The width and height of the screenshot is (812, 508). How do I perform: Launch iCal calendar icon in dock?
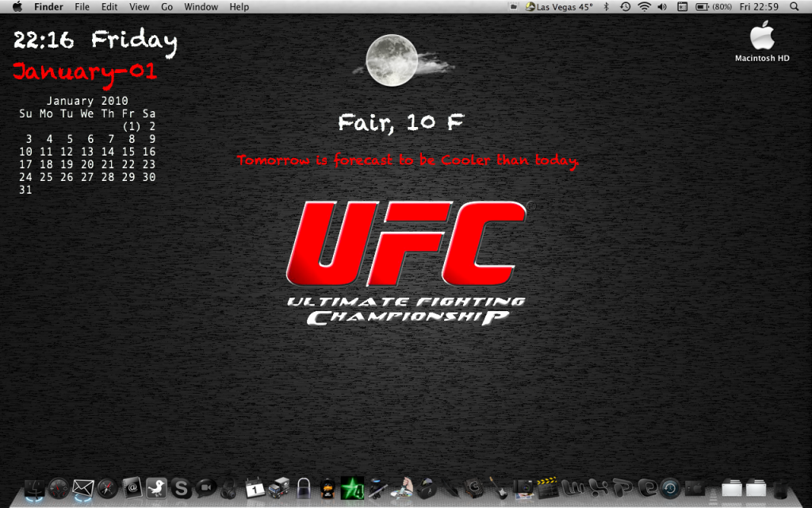point(255,488)
